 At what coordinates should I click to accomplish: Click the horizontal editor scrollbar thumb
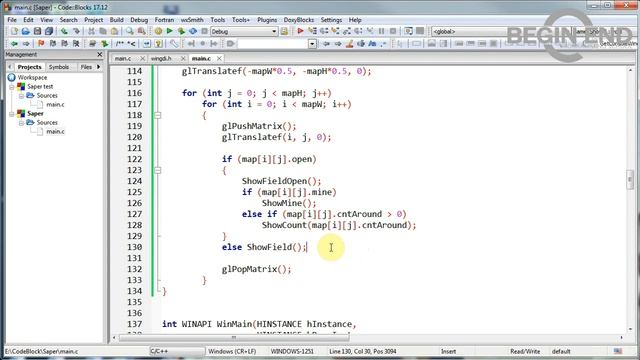233,338
